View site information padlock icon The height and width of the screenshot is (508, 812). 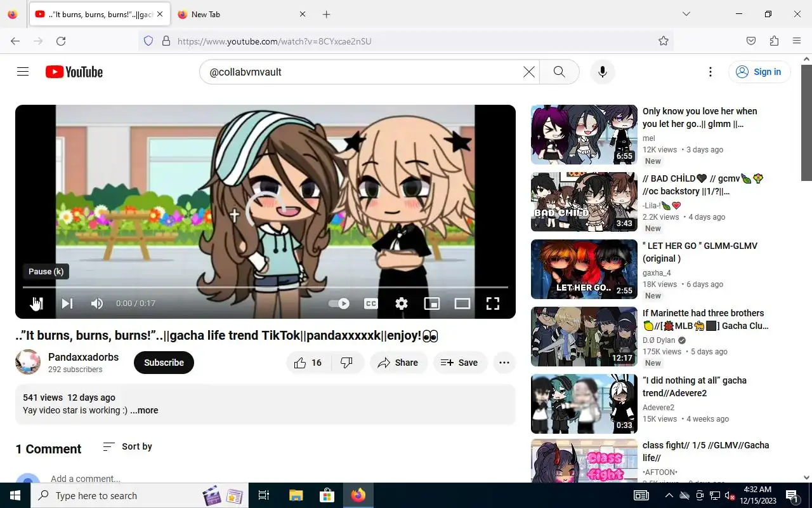[x=166, y=41]
